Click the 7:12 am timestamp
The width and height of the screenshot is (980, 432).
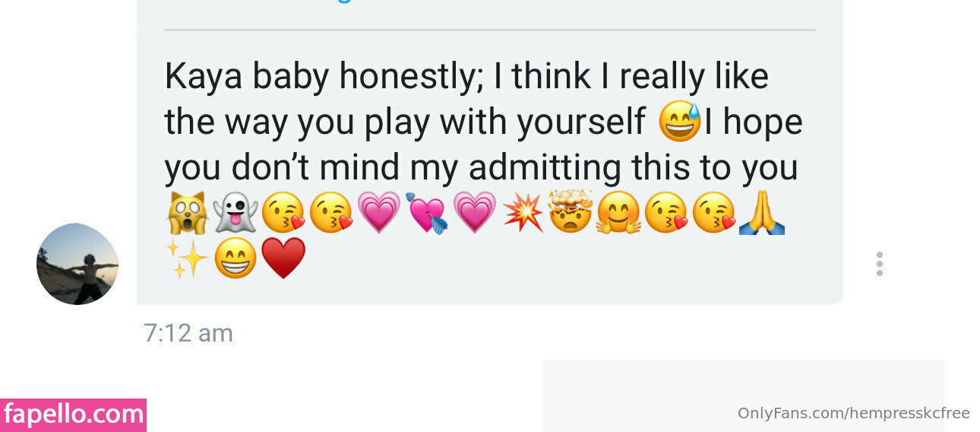(188, 333)
